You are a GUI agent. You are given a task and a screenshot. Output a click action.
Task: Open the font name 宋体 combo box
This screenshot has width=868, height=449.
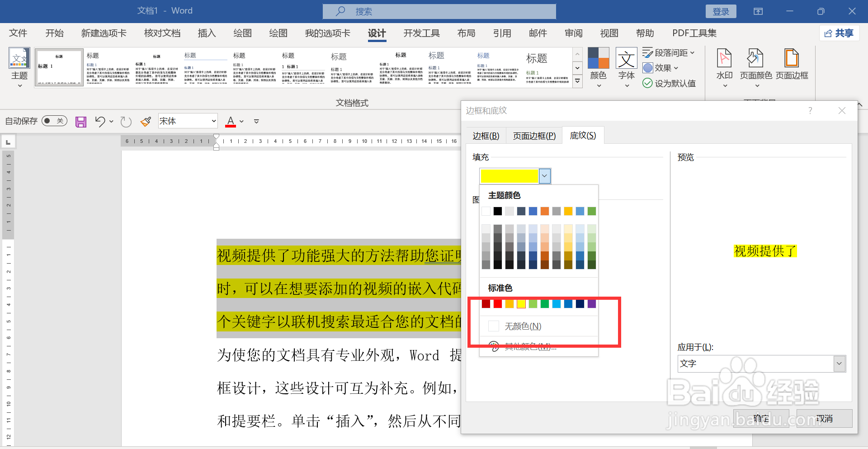coord(188,121)
